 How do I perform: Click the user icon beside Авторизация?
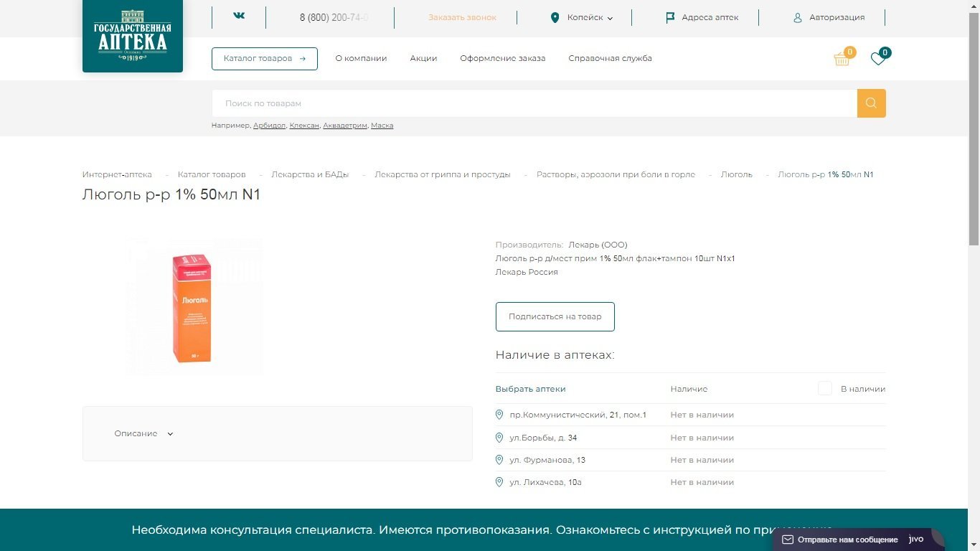797,17
